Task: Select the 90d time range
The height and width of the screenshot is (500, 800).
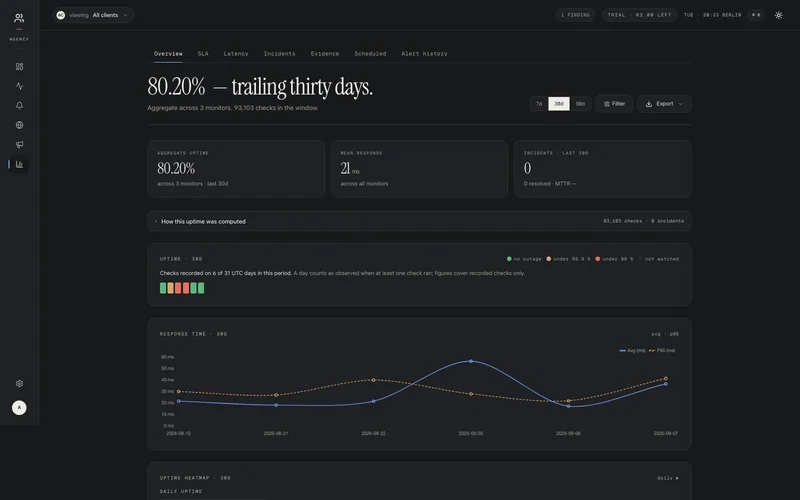Action: 580,104
